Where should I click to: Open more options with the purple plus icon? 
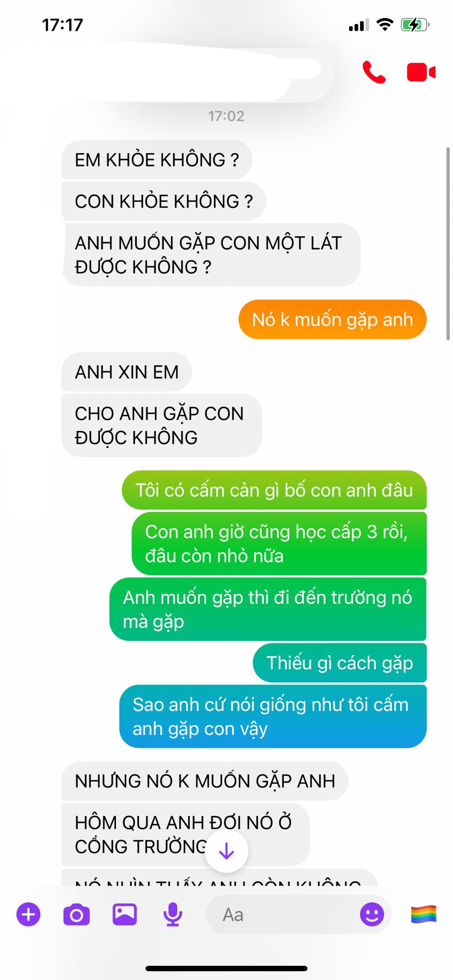click(x=28, y=914)
